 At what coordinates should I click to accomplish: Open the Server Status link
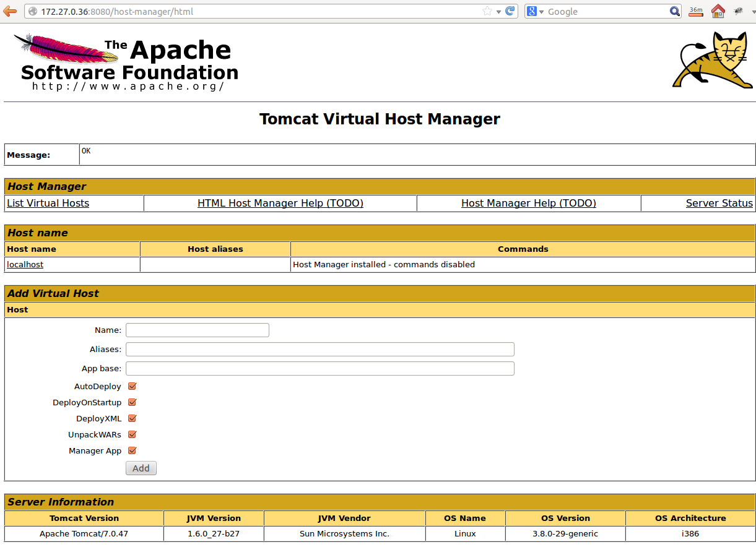[x=719, y=203]
